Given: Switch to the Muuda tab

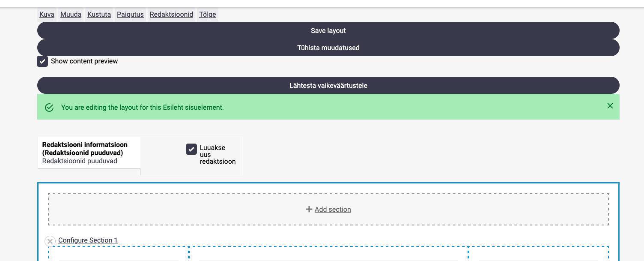Looking at the screenshot, I should (71, 15).
